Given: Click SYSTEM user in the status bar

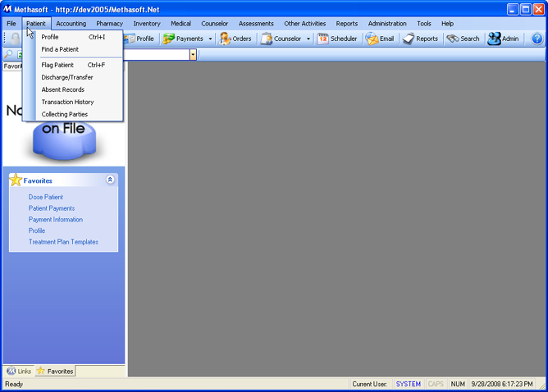Looking at the screenshot, I should [x=409, y=384].
